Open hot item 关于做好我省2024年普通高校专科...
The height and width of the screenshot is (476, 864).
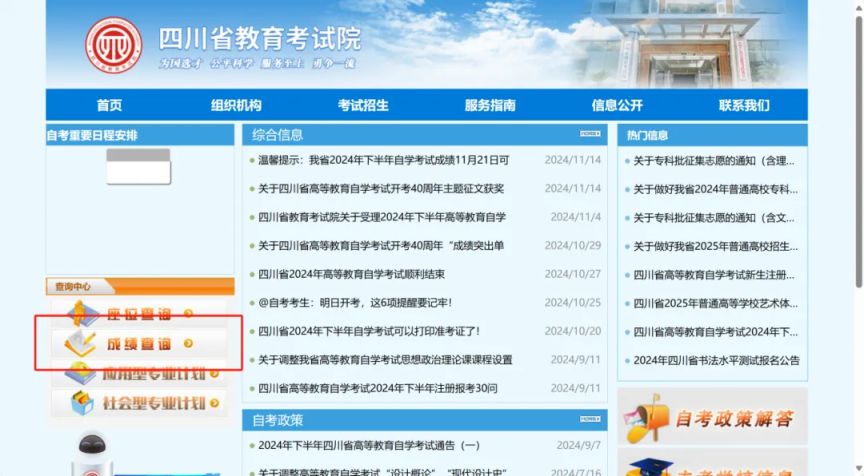coord(715,190)
